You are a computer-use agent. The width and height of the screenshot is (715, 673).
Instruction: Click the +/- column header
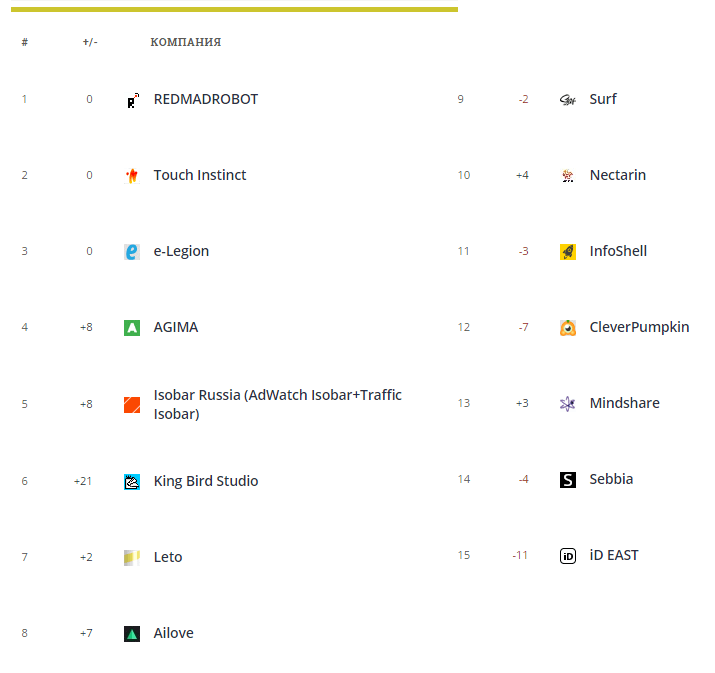(90, 43)
